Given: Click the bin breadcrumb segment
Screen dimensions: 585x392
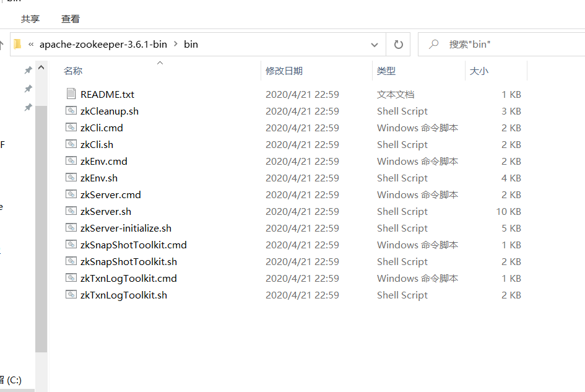Looking at the screenshot, I should point(191,45).
